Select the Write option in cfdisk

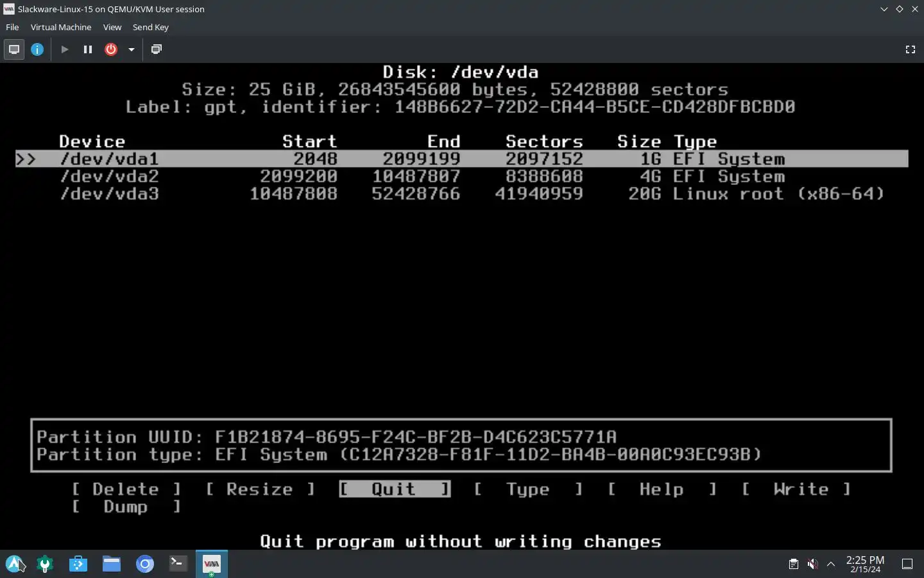[x=796, y=489]
